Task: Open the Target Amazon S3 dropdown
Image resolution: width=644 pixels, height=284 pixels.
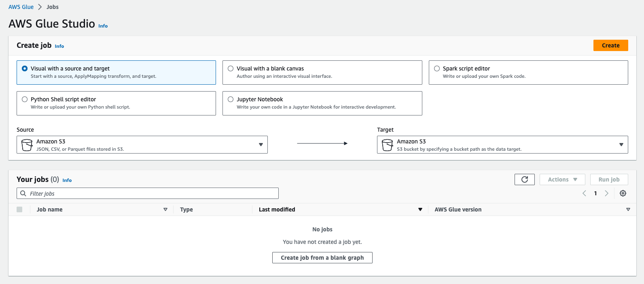Action: tap(502, 145)
